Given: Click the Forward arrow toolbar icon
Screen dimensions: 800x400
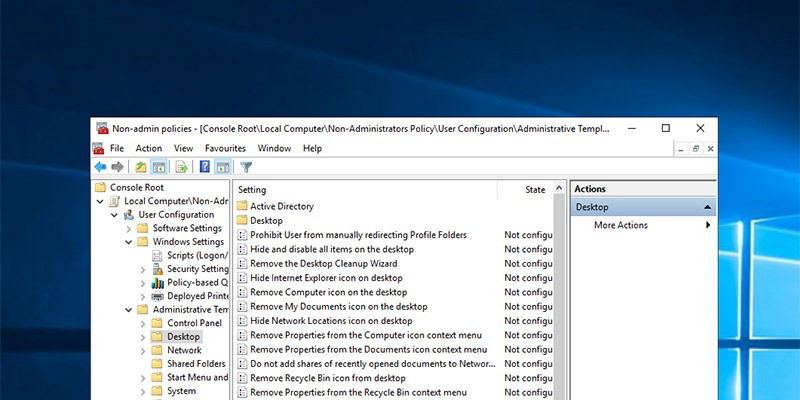Looking at the screenshot, I should (117, 167).
